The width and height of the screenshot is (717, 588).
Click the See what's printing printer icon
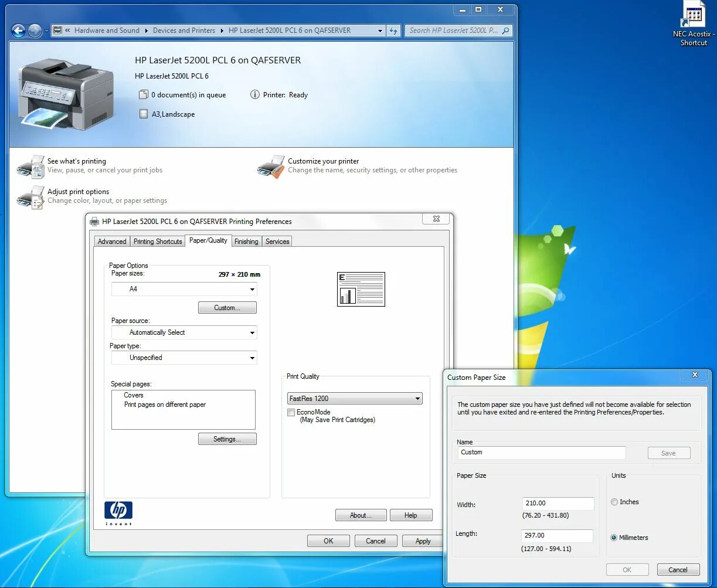[30, 166]
